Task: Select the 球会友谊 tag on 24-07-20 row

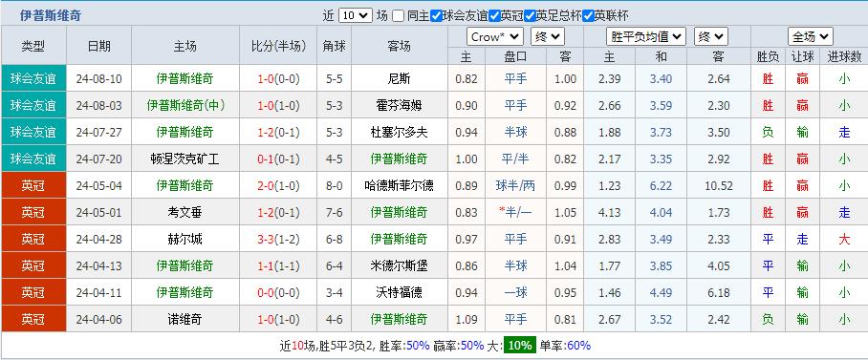Action: coord(33,159)
